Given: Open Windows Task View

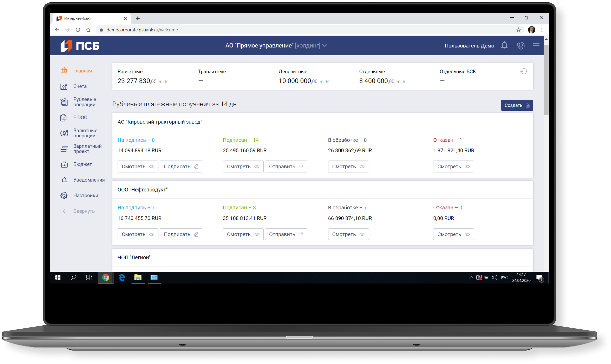Looking at the screenshot, I should (x=89, y=277).
